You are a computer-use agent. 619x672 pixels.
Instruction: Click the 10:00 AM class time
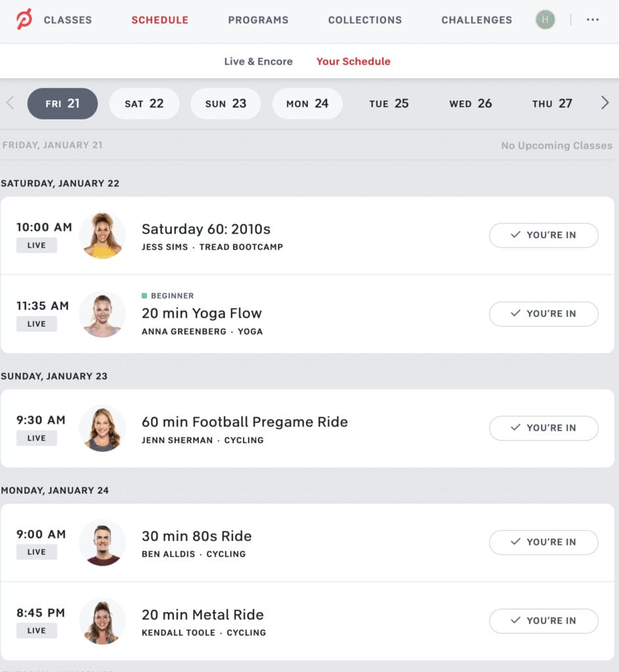coord(44,227)
